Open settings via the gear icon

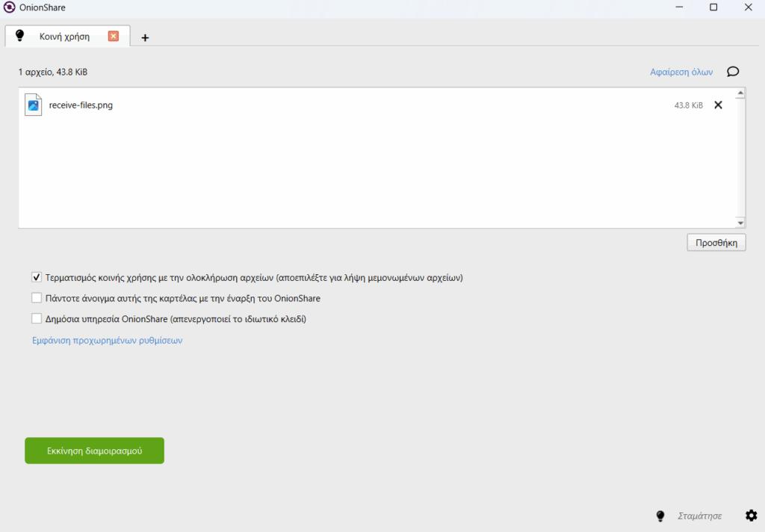(x=751, y=516)
